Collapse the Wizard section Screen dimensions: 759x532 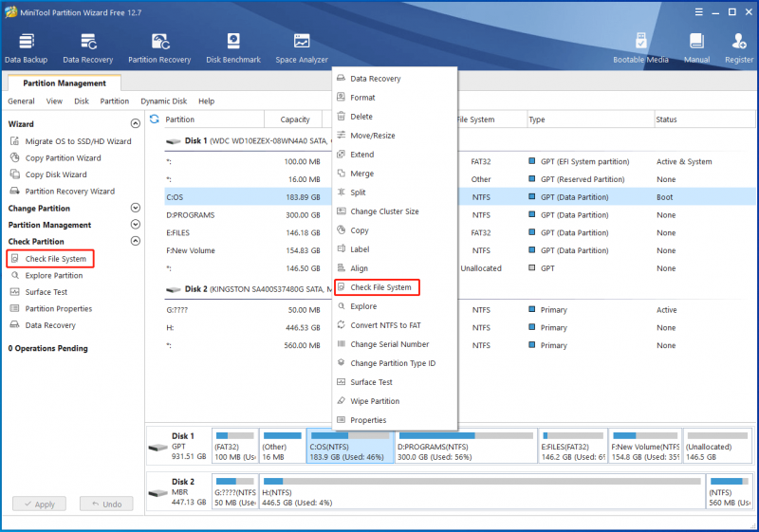point(136,124)
